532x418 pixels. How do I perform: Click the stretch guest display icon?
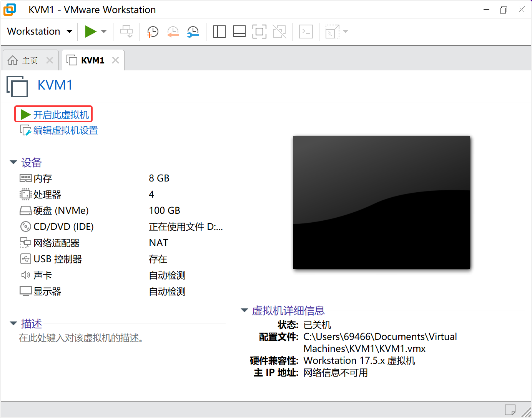click(x=332, y=32)
